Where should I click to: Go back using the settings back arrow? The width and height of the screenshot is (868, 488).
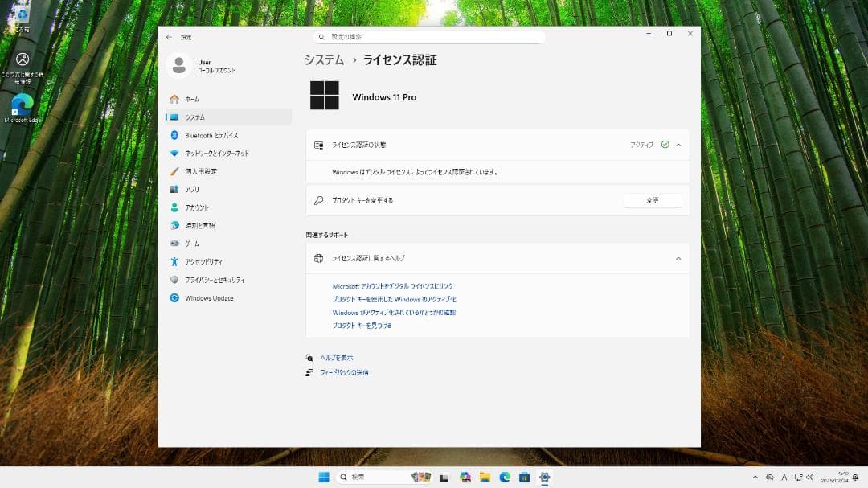(169, 37)
